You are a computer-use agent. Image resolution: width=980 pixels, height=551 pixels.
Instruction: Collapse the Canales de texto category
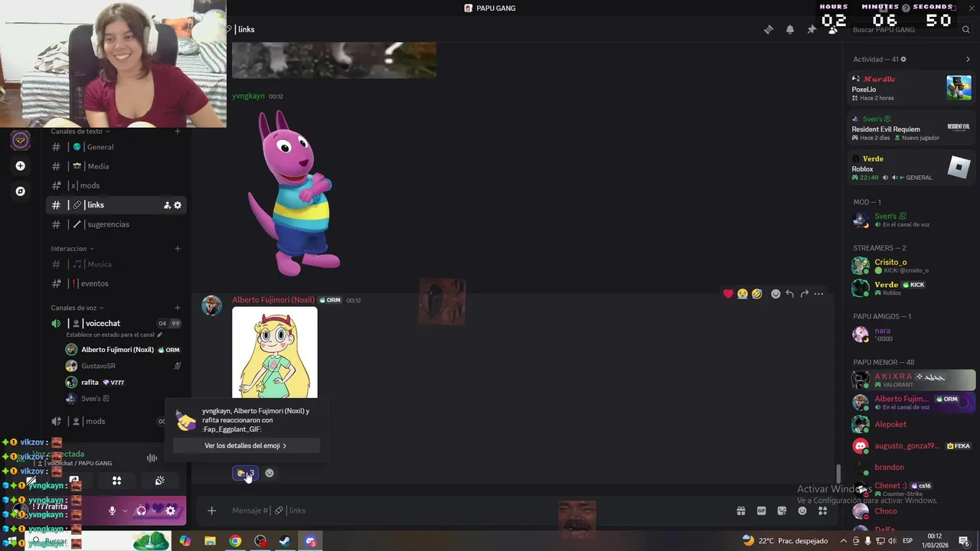(x=80, y=132)
